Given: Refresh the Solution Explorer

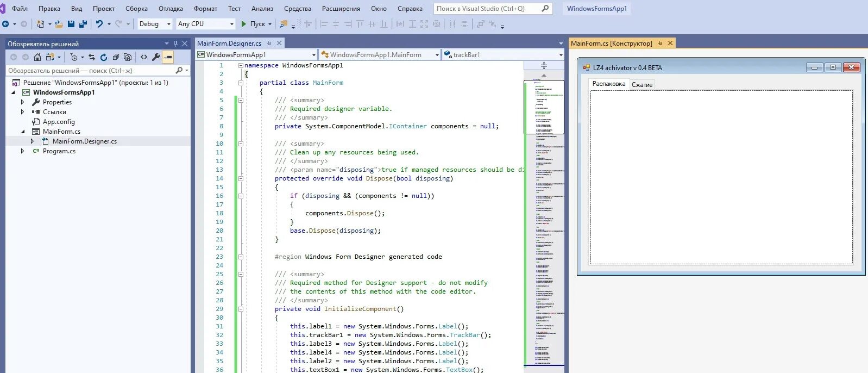Looking at the screenshot, I should (104, 57).
